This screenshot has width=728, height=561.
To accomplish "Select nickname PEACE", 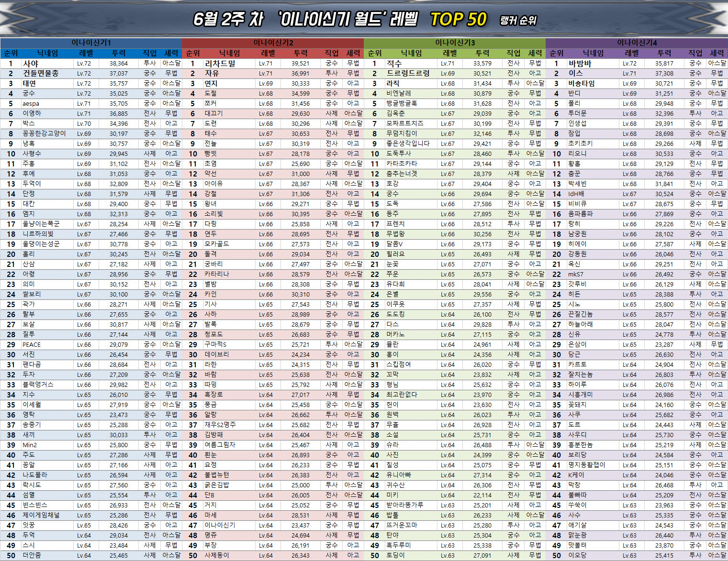I will point(32,344).
